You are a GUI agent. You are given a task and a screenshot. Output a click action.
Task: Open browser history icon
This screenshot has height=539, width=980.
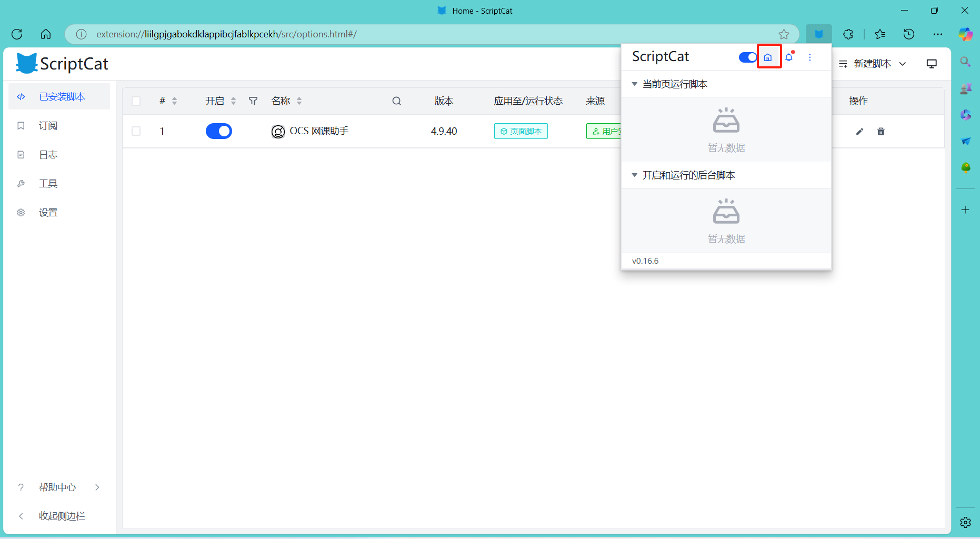(x=909, y=34)
